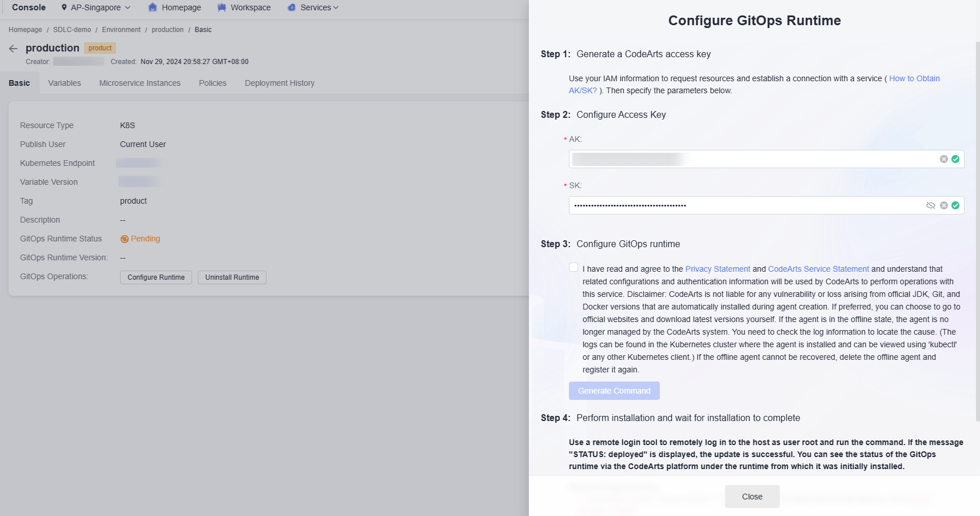Screen dimensions: 980x516
Task: Toggle SK visibility eye icon
Action: coord(931,205)
